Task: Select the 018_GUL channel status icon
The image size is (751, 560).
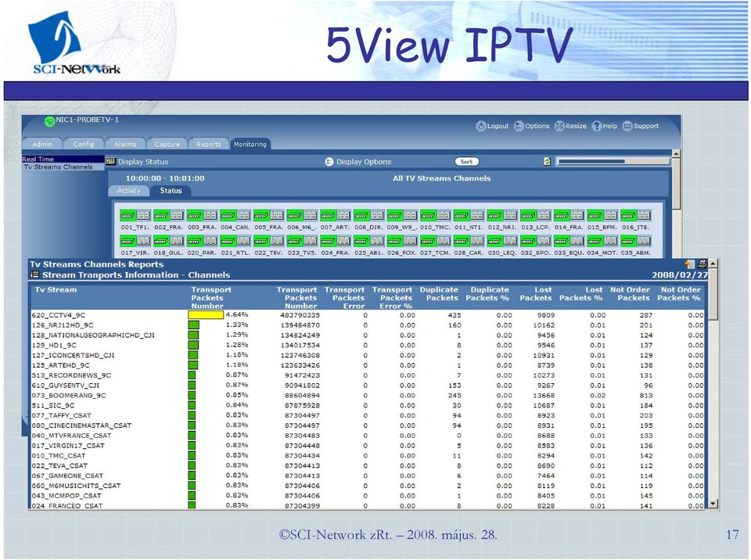Action: [x=169, y=240]
